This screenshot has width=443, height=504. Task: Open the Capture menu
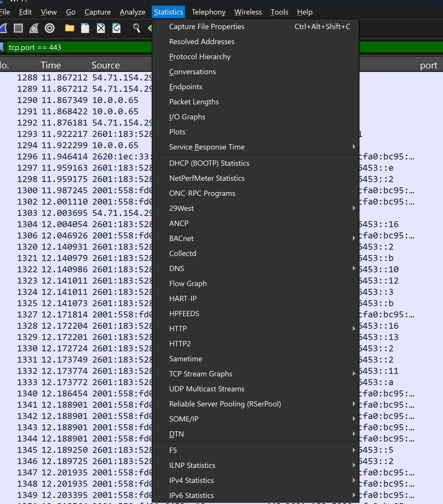coord(98,12)
